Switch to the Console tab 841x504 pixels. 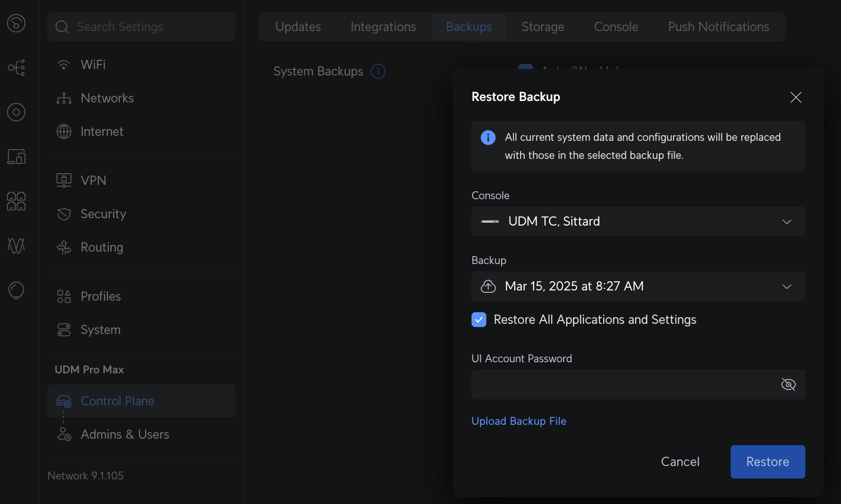pos(616,27)
